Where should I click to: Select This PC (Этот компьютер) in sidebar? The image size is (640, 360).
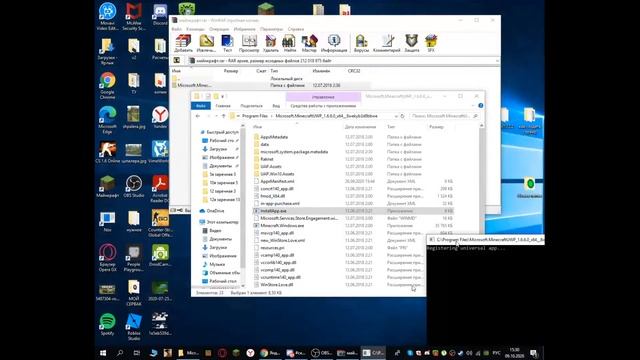tap(219, 222)
